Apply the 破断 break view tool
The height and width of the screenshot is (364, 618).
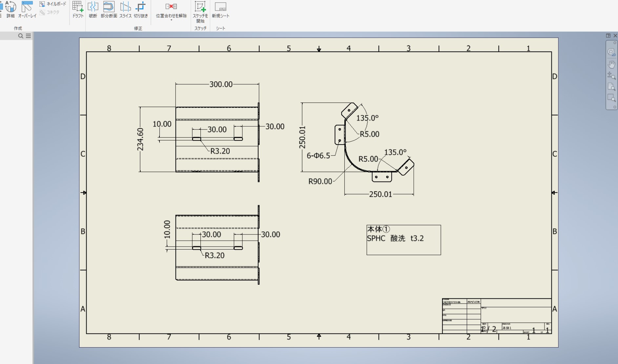[x=93, y=10]
